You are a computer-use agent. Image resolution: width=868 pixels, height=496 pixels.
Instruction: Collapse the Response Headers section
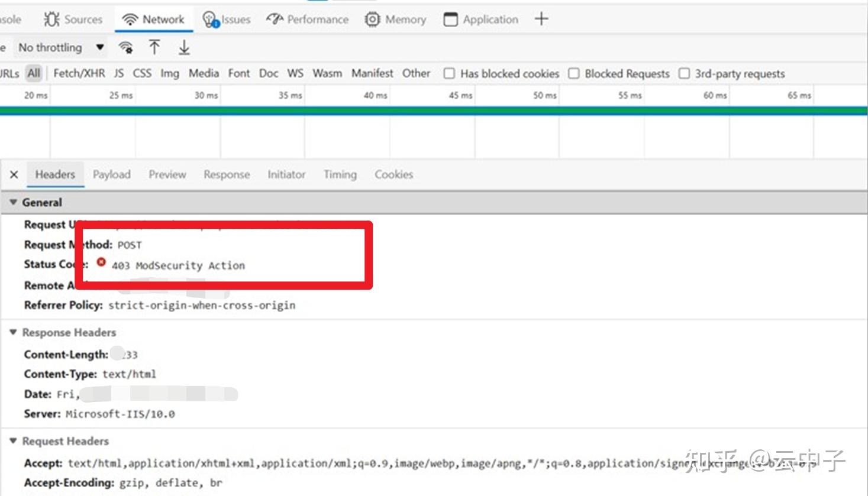[x=13, y=332]
